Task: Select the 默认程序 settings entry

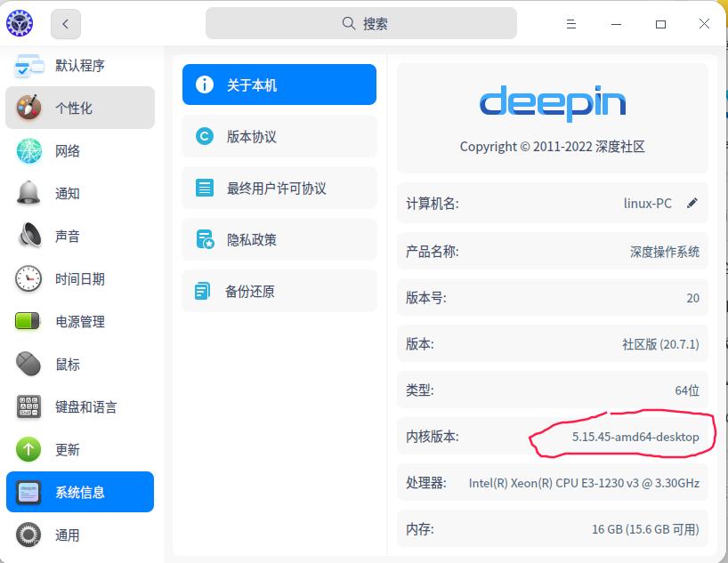Action: (x=80, y=65)
